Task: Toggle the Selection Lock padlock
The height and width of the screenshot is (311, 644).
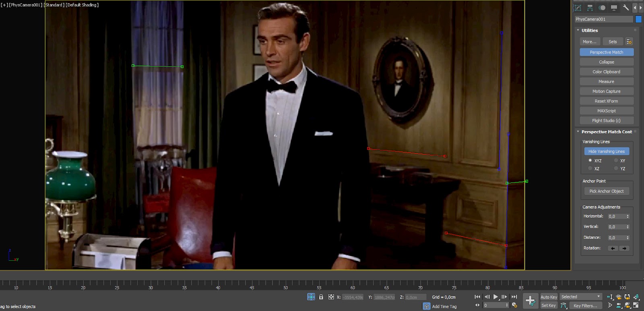Action: tap(321, 297)
